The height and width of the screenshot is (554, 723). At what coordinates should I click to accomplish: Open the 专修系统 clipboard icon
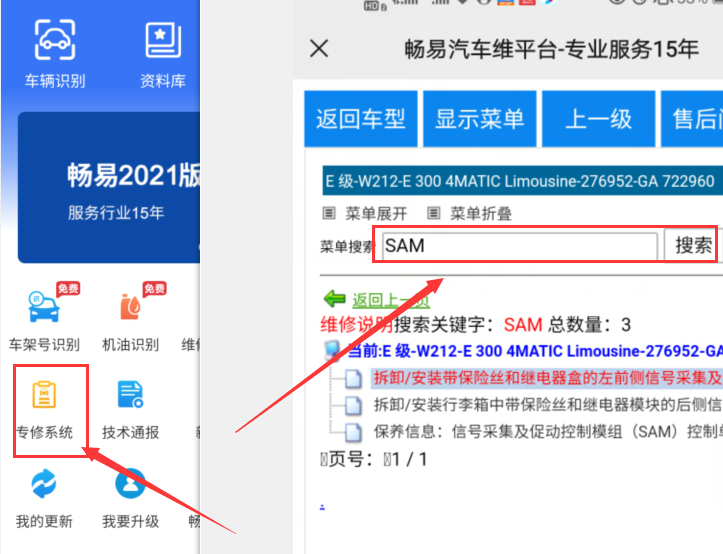(x=44, y=395)
